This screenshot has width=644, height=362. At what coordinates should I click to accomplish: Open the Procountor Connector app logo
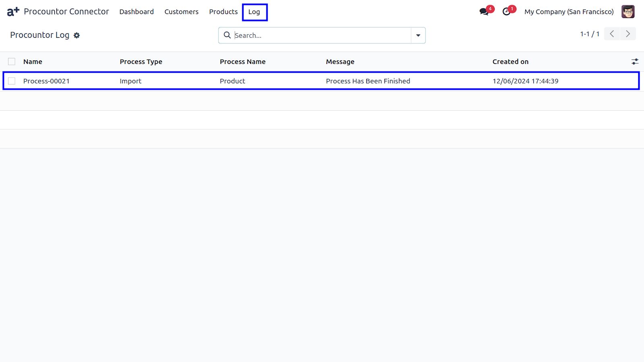[x=13, y=12]
